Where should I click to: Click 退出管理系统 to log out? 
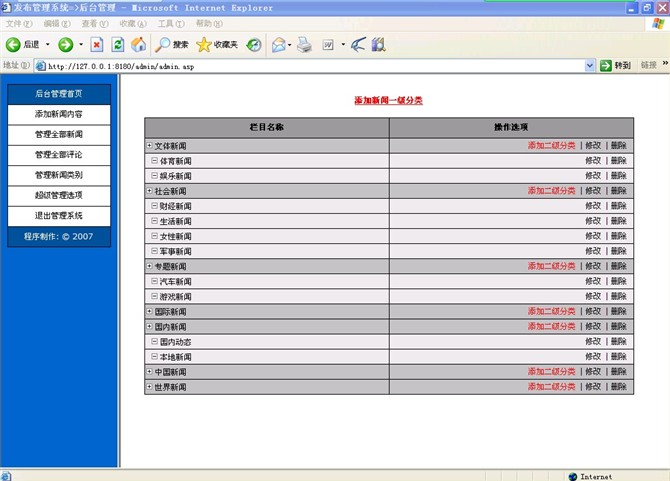point(59,216)
